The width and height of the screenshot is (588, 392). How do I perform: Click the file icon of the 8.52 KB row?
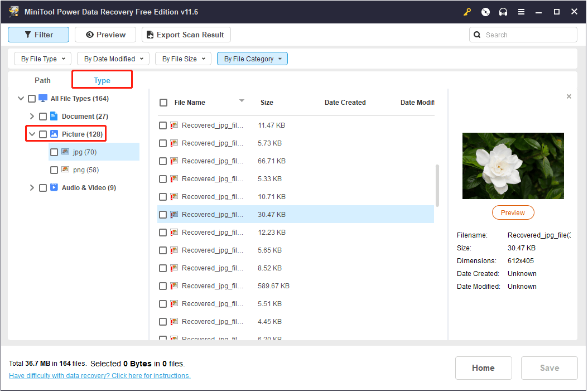174,268
